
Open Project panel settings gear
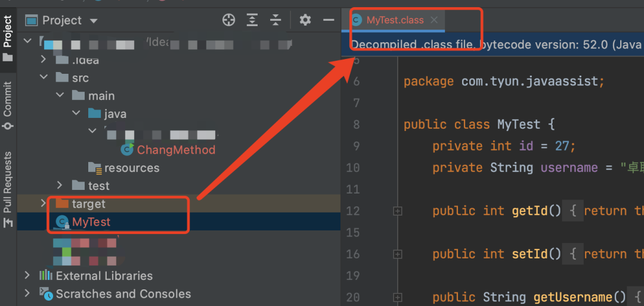(x=305, y=20)
